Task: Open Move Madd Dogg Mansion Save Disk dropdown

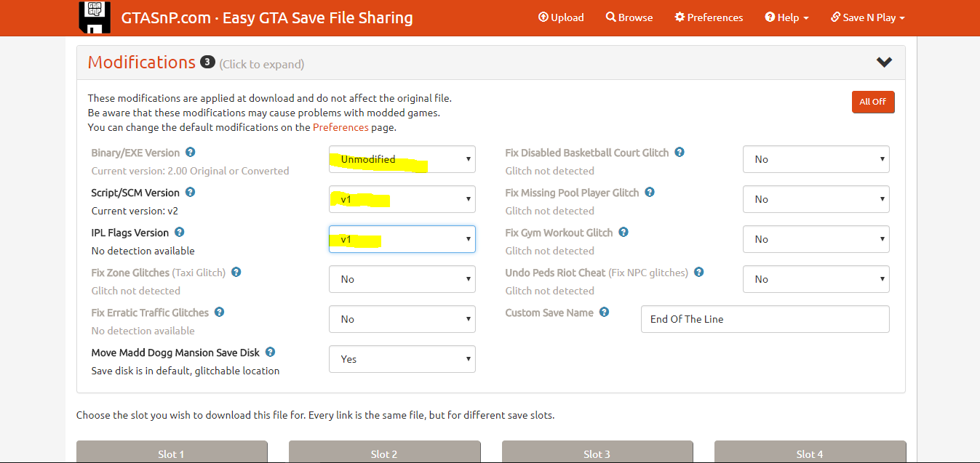Action: coord(402,359)
